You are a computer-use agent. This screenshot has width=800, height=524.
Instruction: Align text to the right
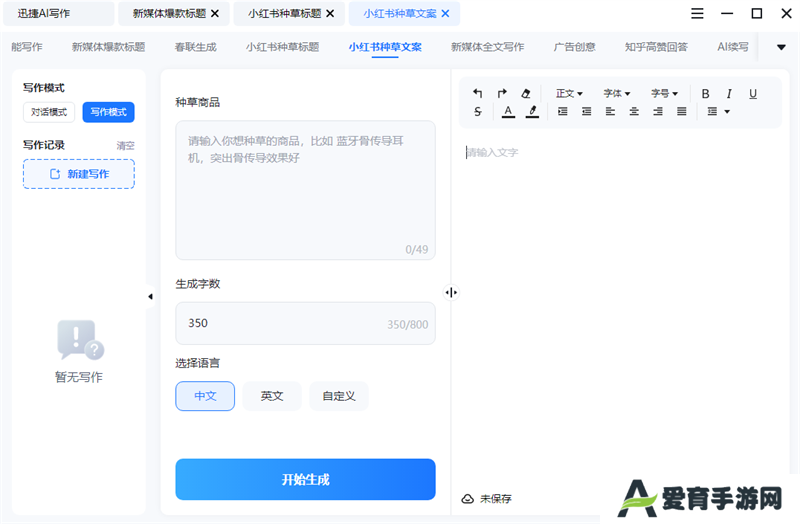tap(658, 111)
